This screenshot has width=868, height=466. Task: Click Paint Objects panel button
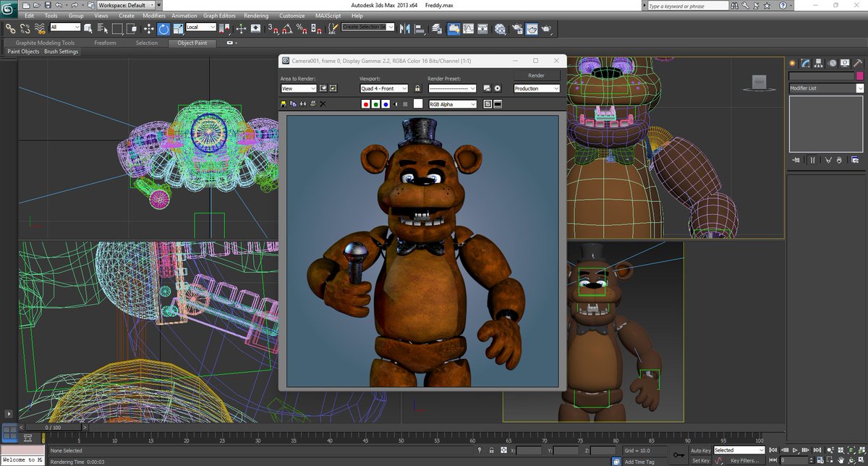[23, 51]
